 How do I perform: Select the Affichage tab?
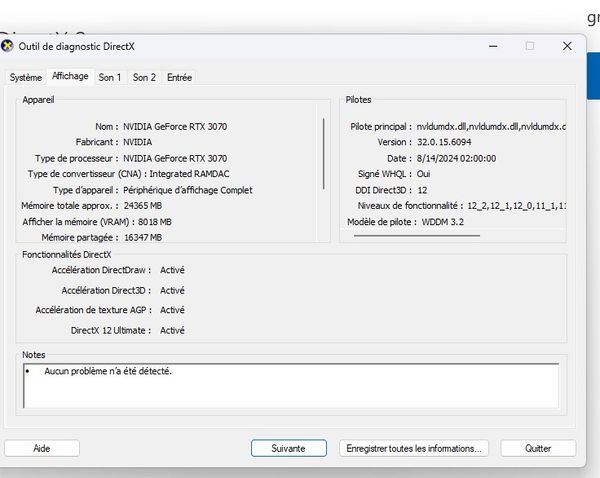click(70, 76)
